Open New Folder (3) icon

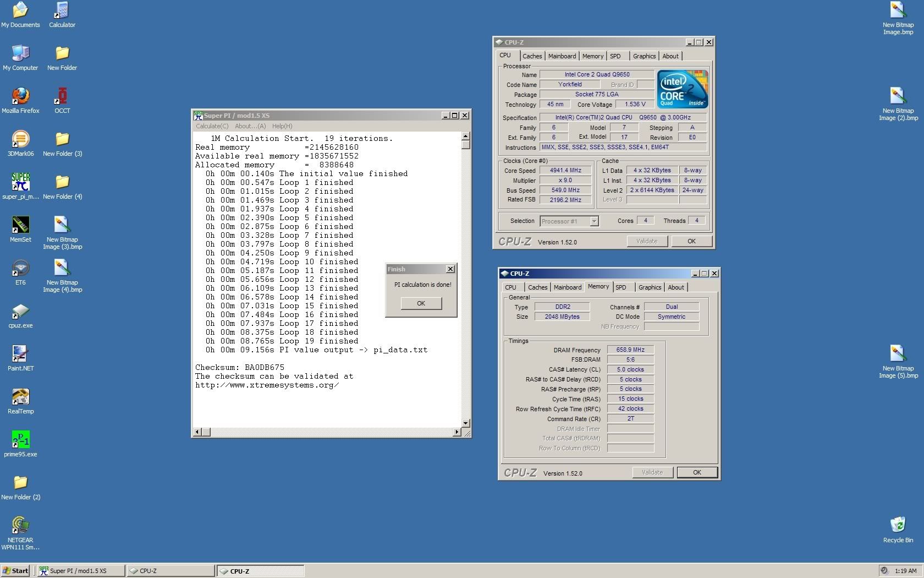62,143
